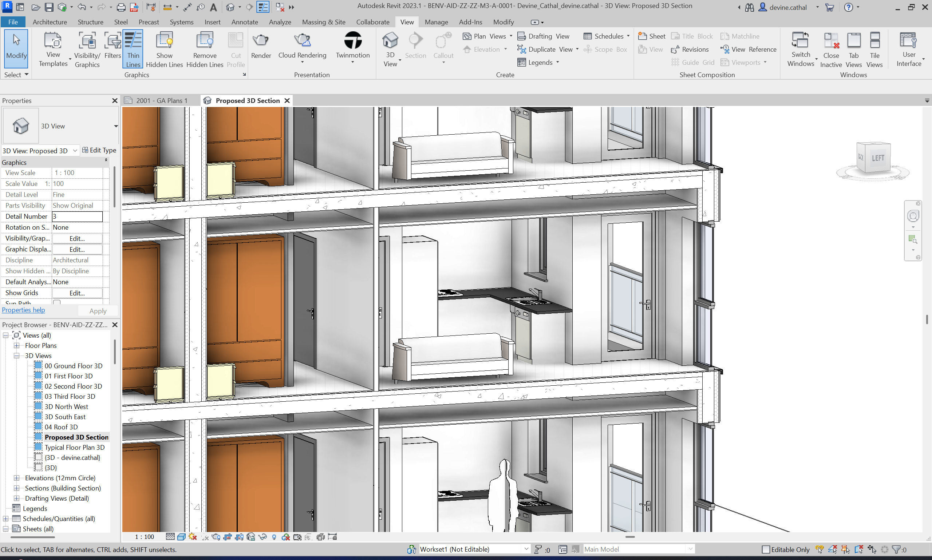Image resolution: width=932 pixels, height=560 pixels.
Task: Activate the Scope Box tool
Action: (x=605, y=49)
